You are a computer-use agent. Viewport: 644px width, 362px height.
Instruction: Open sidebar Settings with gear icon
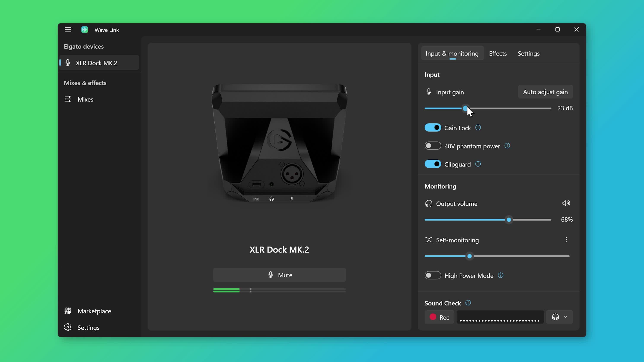coord(99,327)
